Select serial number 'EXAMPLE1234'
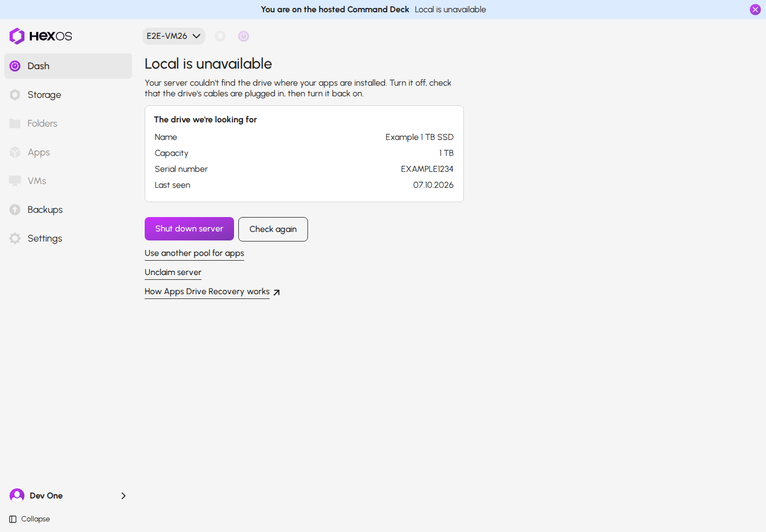Viewport: 766px width, 532px height. [427, 169]
